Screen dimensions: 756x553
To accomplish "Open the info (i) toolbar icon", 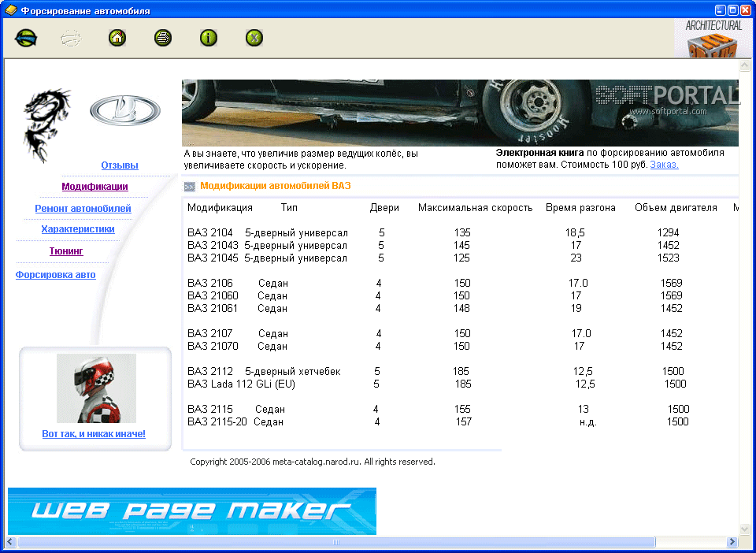I will pos(209,38).
